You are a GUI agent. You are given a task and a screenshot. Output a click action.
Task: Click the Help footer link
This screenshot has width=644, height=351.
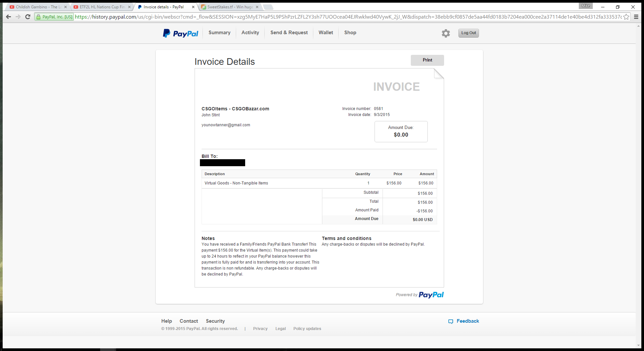pyautogui.click(x=167, y=321)
